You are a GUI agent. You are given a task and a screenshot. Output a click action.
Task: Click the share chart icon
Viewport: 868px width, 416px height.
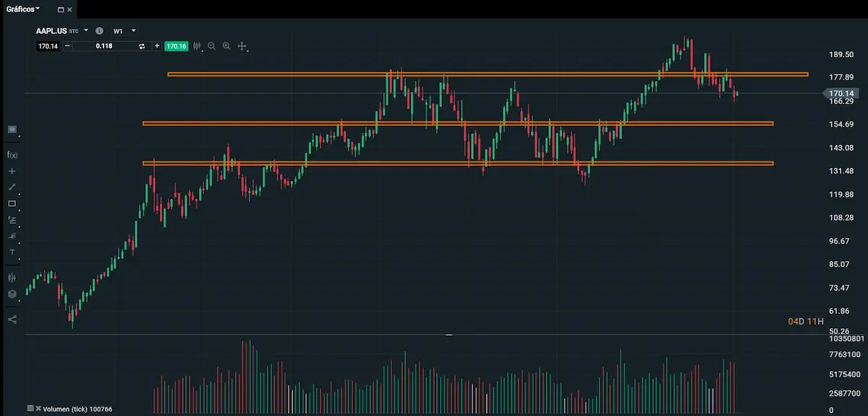(x=12, y=319)
